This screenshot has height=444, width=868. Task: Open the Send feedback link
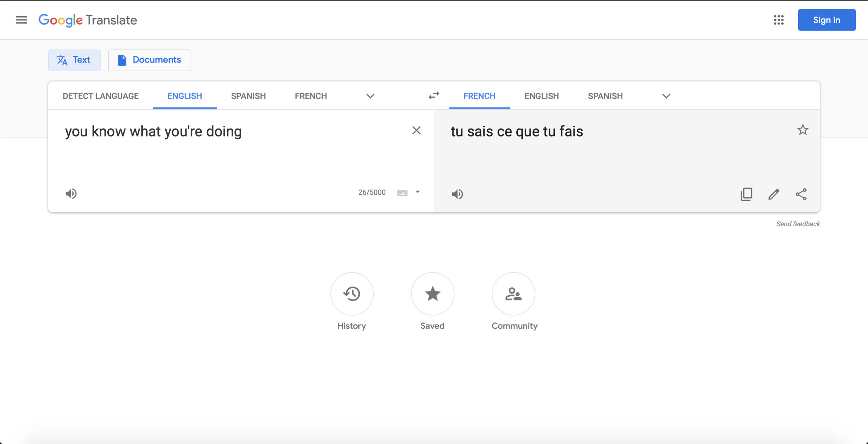[798, 224]
